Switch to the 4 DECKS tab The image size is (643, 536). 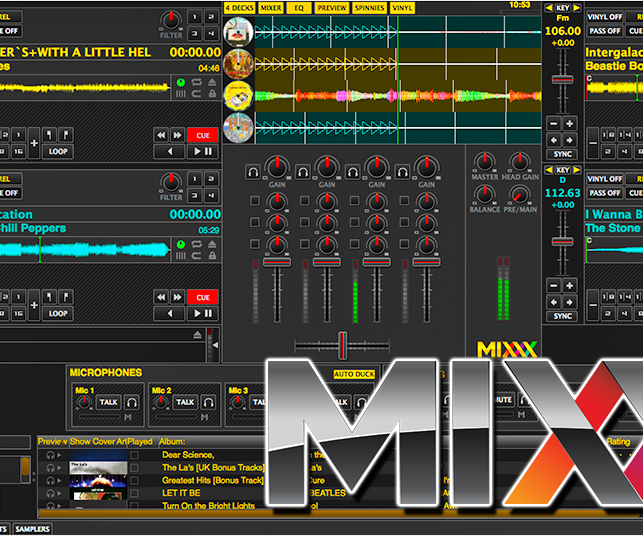tap(239, 8)
